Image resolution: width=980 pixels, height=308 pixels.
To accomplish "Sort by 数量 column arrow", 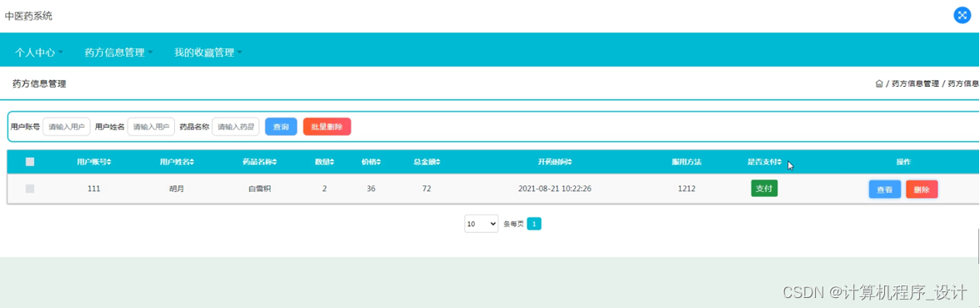I will pyautogui.click(x=332, y=162).
